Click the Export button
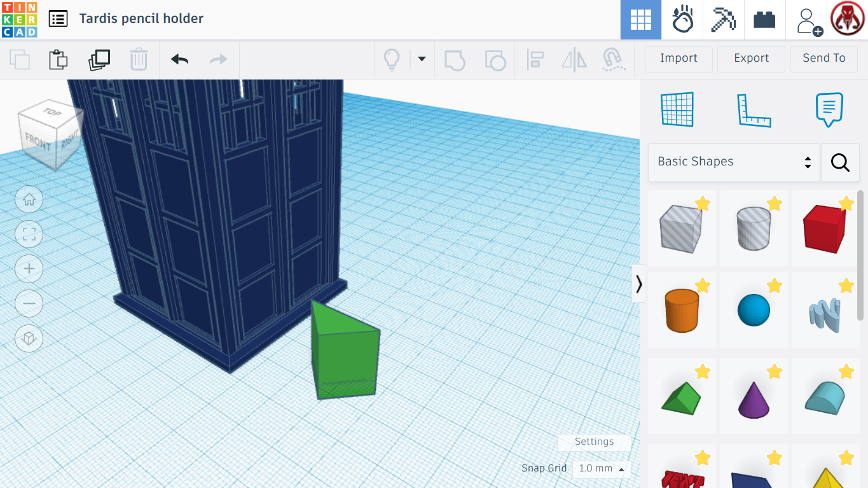The width and height of the screenshot is (868, 488). [x=752, y=59]
